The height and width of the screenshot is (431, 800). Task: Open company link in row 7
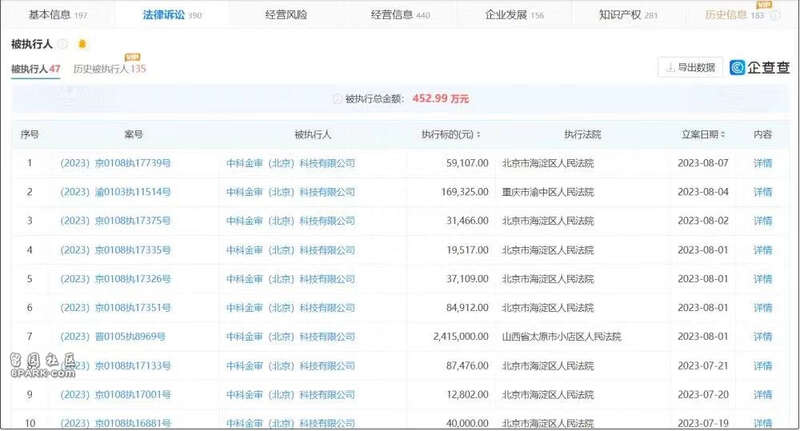coord(291,337)
